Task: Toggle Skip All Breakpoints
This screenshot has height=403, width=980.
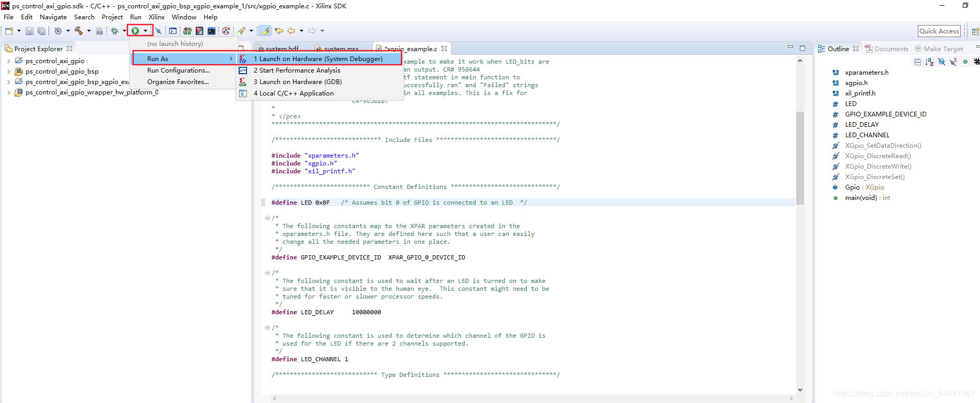Action: pos(158,31)
